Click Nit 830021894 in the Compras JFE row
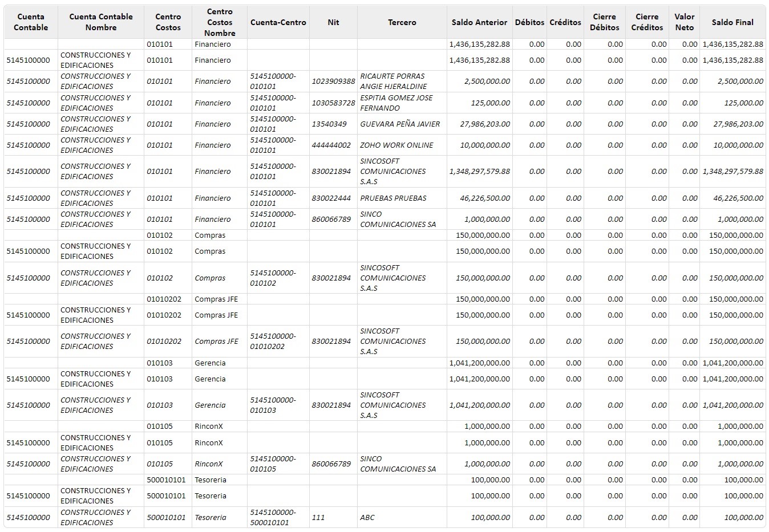This screenshot has width=769, height=532. click(331, 341)
